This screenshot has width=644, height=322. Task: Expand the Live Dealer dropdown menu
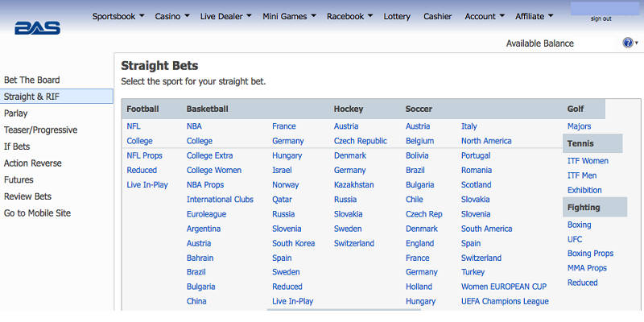[x=226, y=16]
